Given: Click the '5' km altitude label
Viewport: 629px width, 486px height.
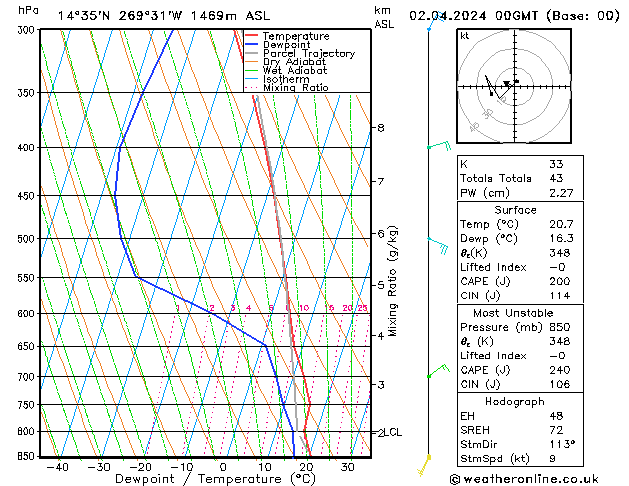Looking at the screenshot, I should pyautogui.click(x=381, y=285).
